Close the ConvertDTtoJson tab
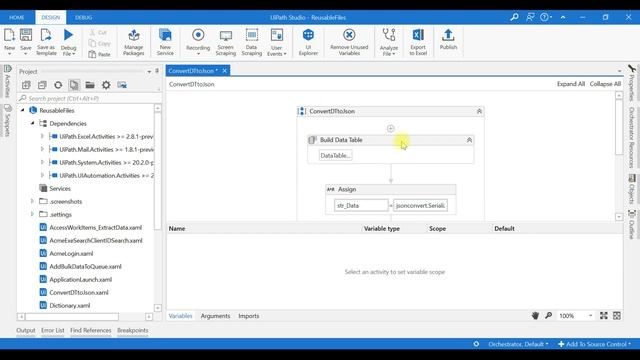This screenshot has width=640, height=360. point(224,71)
